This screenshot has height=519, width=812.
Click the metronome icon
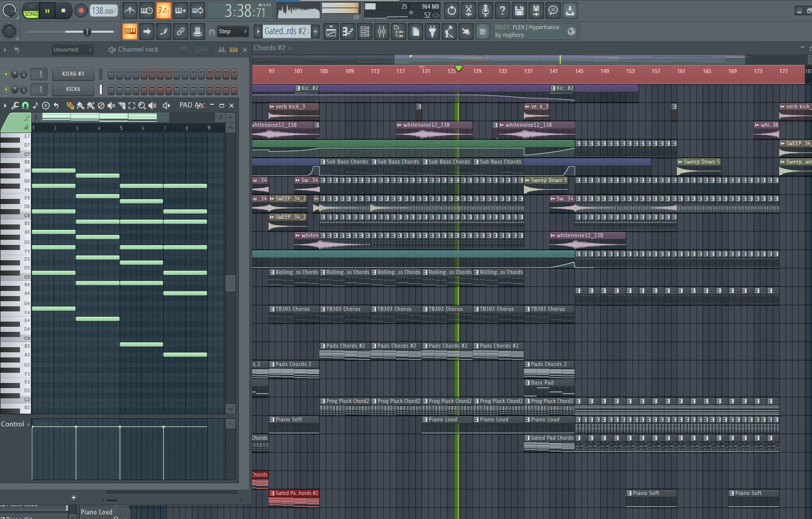pos(130,10)
